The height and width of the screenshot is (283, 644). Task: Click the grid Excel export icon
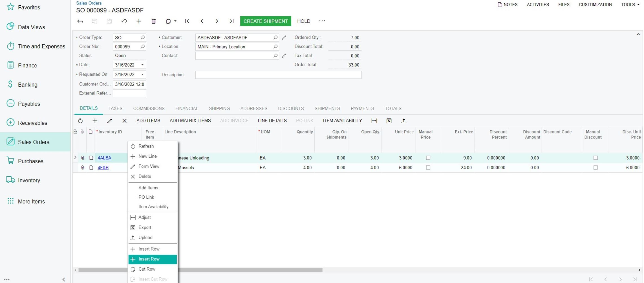(389, 121)
